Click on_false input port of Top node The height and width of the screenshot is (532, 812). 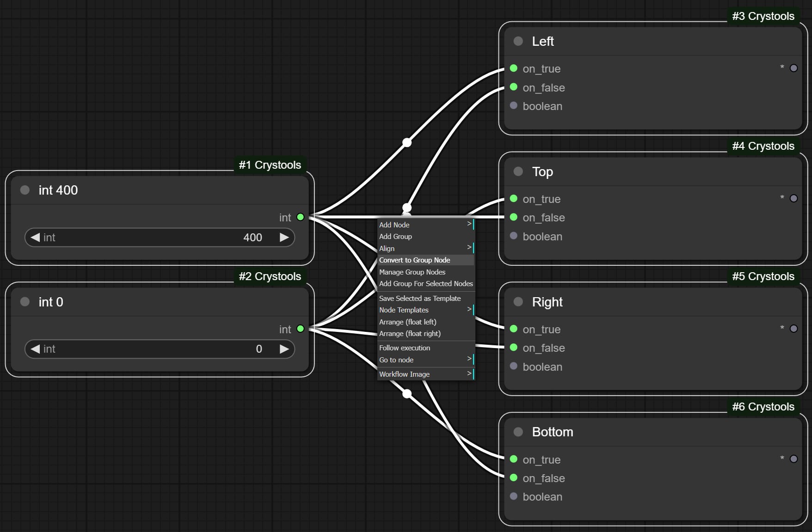point(513,217)
